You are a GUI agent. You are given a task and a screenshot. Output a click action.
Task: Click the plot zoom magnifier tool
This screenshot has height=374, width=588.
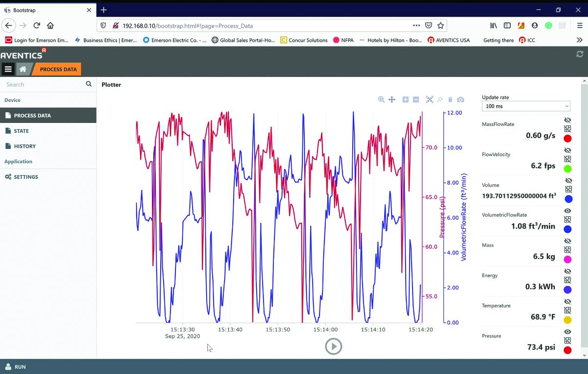(381, 99)
